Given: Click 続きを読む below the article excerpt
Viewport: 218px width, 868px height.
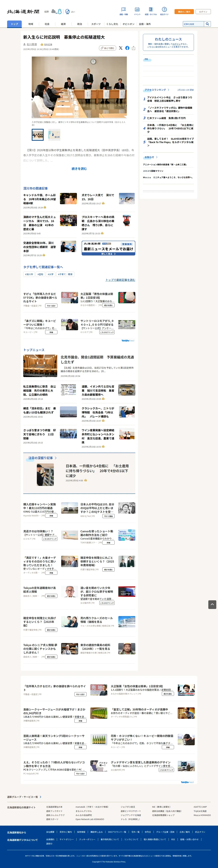Looking at the screenshot, I should 79,169.
